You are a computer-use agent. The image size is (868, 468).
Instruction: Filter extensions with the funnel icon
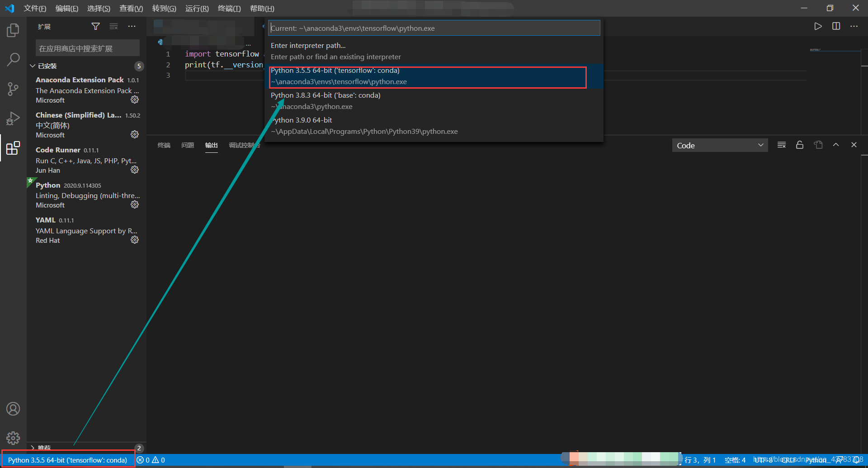click(95, 27)
